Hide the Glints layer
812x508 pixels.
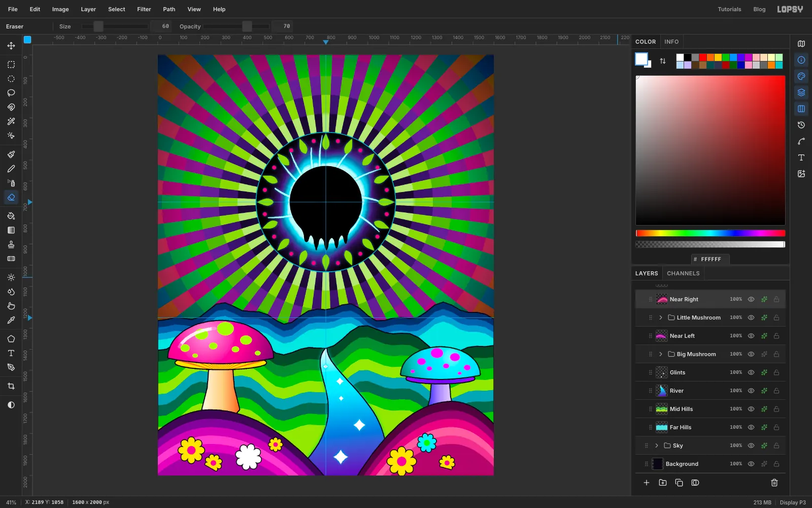(x=751, y=372)
